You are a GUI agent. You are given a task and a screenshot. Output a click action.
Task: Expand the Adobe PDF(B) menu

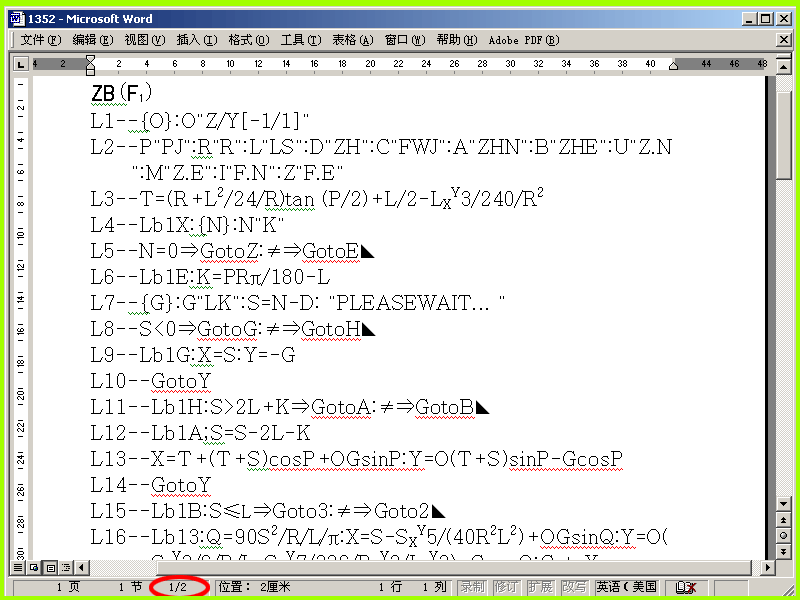coord(524,40)
